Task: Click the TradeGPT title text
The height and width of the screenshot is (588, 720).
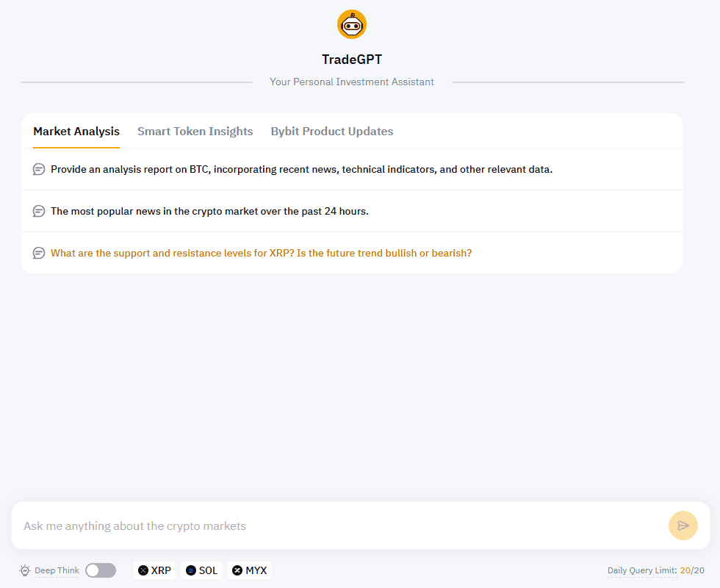Action: (352, 60)
